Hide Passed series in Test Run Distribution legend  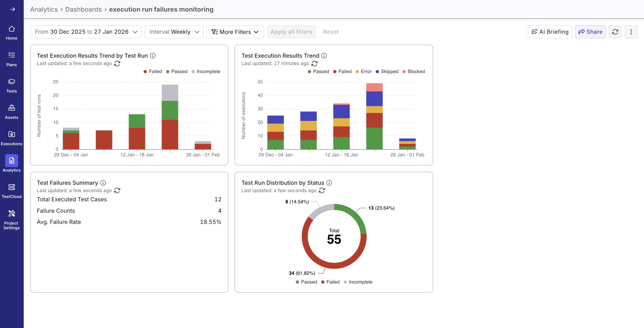(306, 282)
